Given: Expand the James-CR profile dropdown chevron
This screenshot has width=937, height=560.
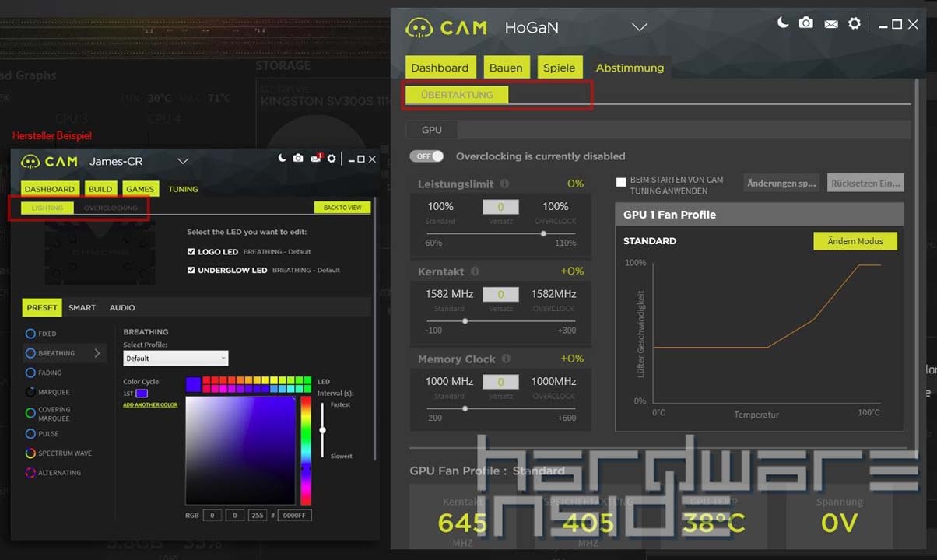Looking at the screenshot, I should click(183, 161).
